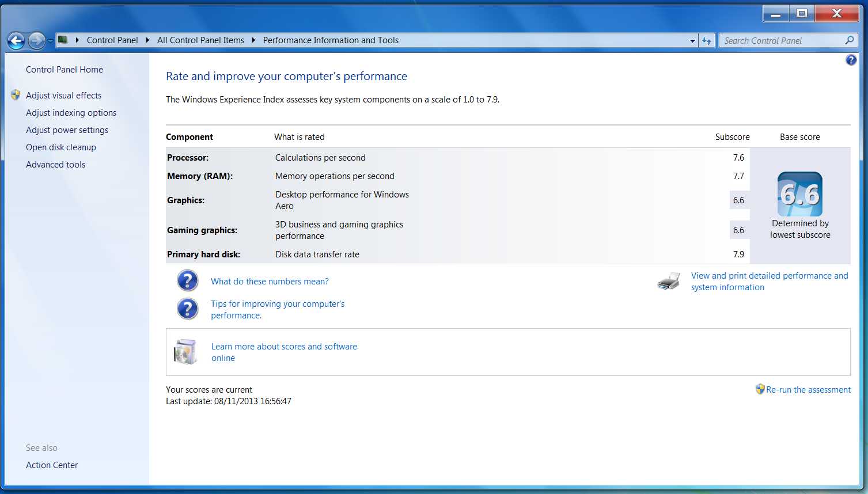Click Disk data transfer rate text
Viewport: 868px width, 494px height.
[x=317, y=254]
